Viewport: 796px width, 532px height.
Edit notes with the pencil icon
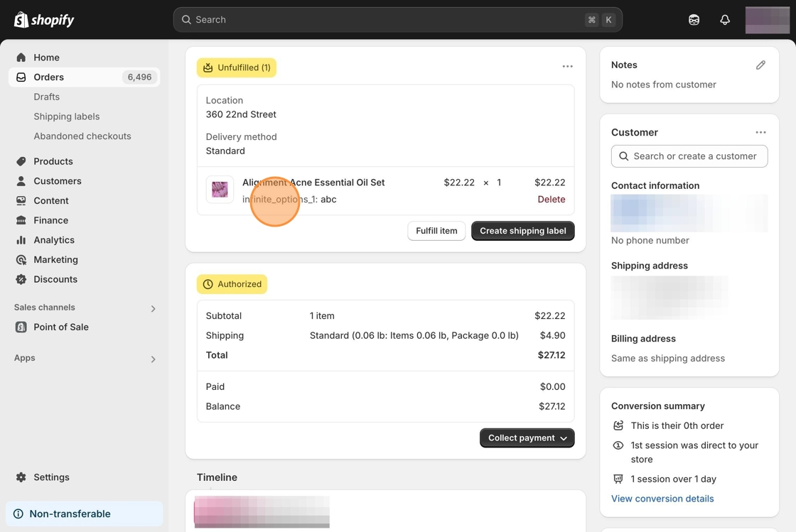pos(760,65)
